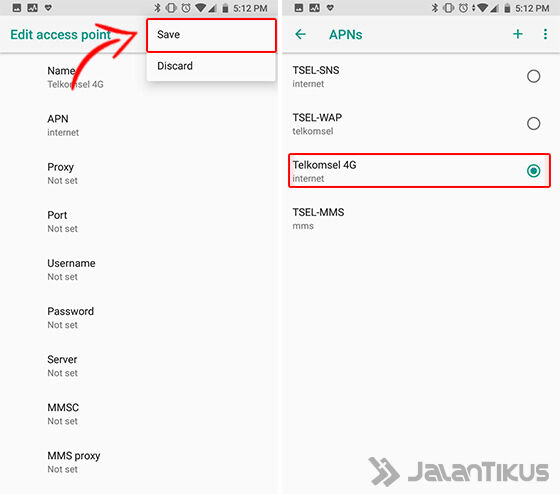This screenshot has width=560, height=494.
Task: Tap activity monitor icon in right status bar
Action: 315,8
